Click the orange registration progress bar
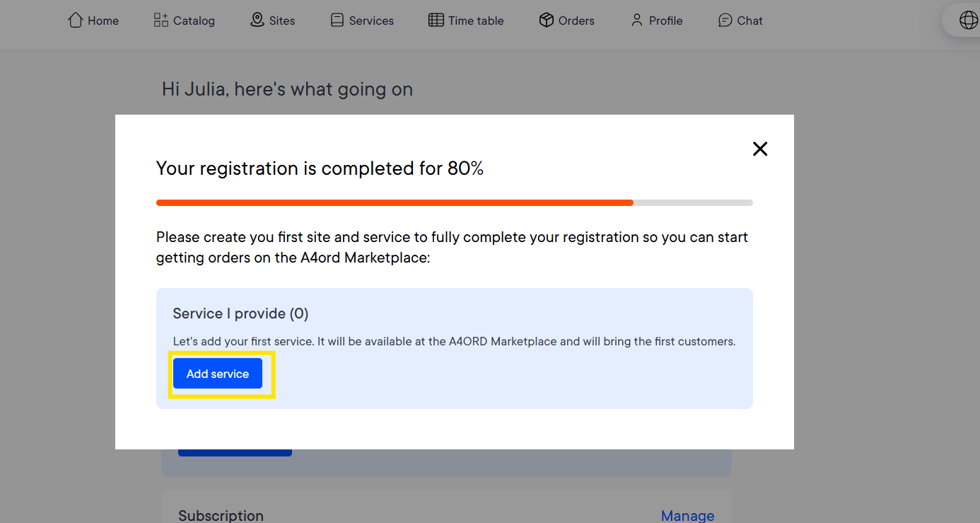This screenshot has width=980, height=523. pos(395,202)
